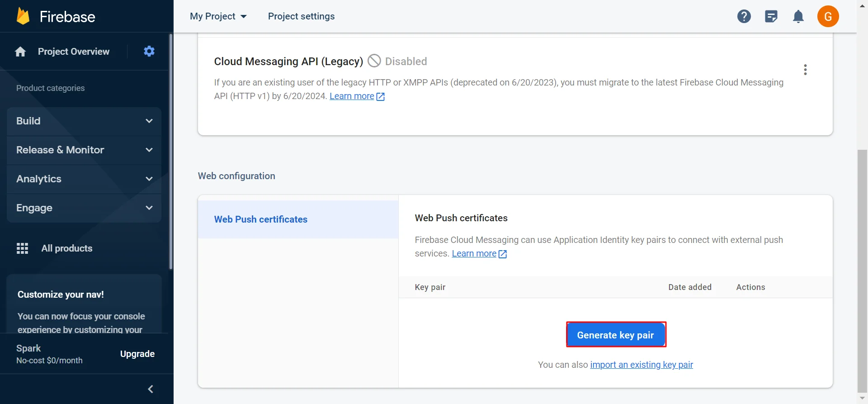Open the release notes icon
Viewport: 868px width, 404px height.
tap(771, 17)
